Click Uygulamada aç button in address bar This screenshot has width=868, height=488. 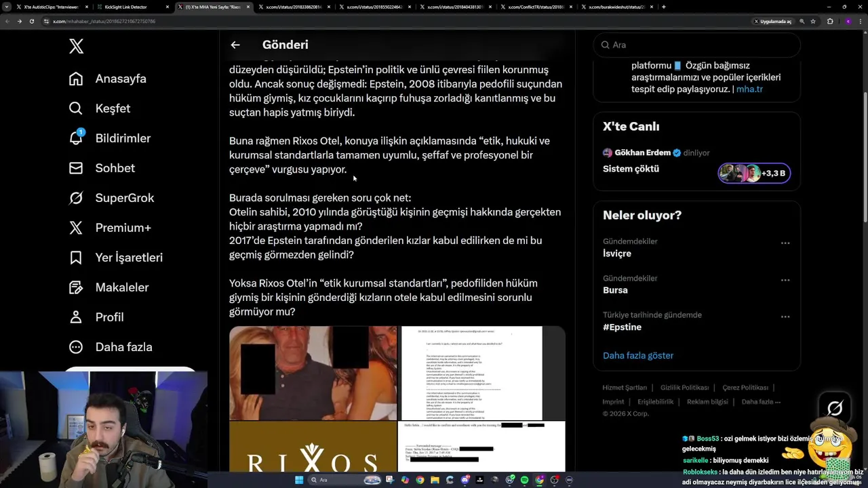(x=772, y=21)
